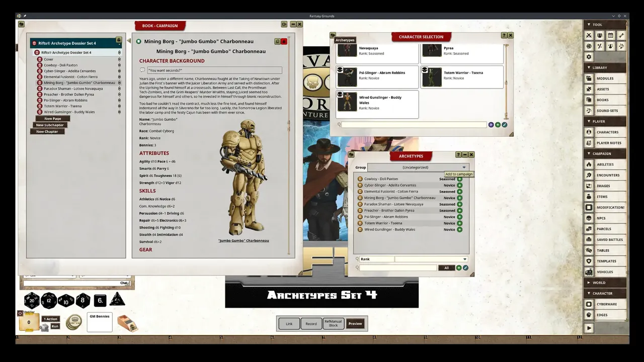
Task: Open the party sheet tool icon
Action: pyautogui.click(x=600, y=35)
